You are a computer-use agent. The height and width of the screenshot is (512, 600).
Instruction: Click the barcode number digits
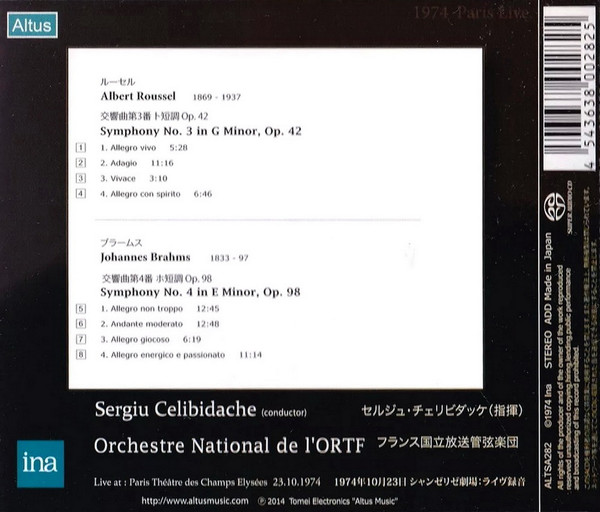click(x=590, y=96)
